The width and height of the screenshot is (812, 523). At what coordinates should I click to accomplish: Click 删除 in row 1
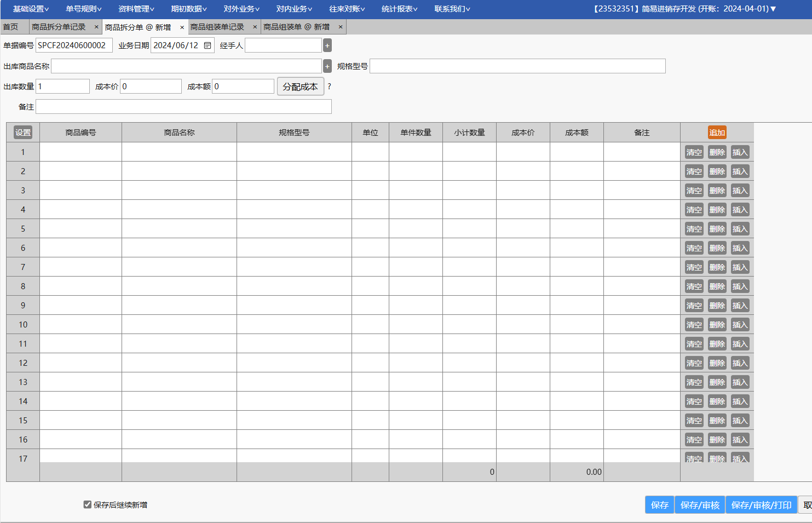(717, 152)
